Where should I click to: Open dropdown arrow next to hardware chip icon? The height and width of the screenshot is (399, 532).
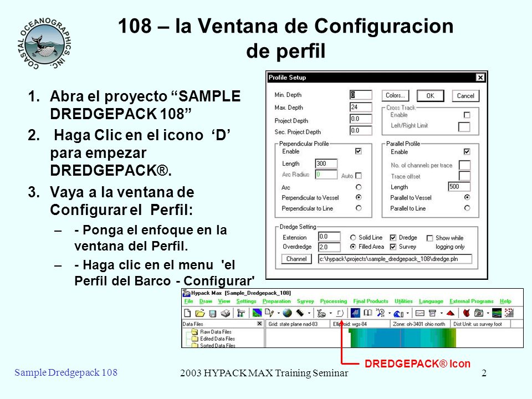(309, 313)
